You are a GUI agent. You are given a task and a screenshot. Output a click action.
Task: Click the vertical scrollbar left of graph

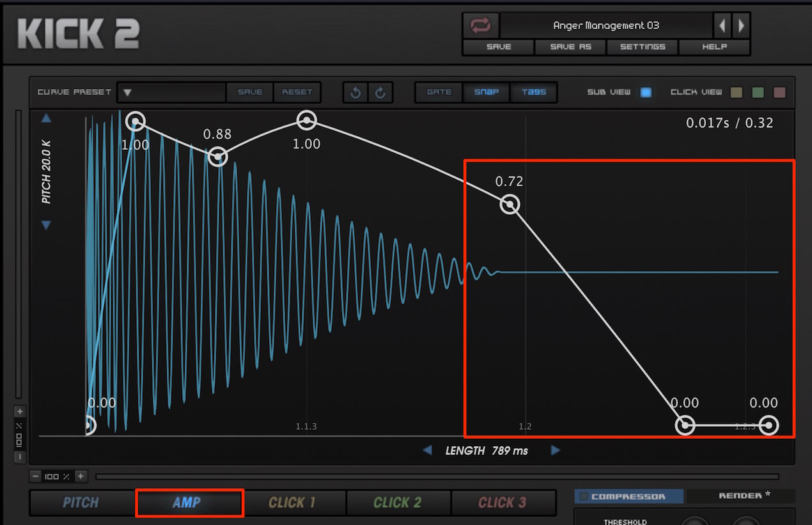coord(19,254)
